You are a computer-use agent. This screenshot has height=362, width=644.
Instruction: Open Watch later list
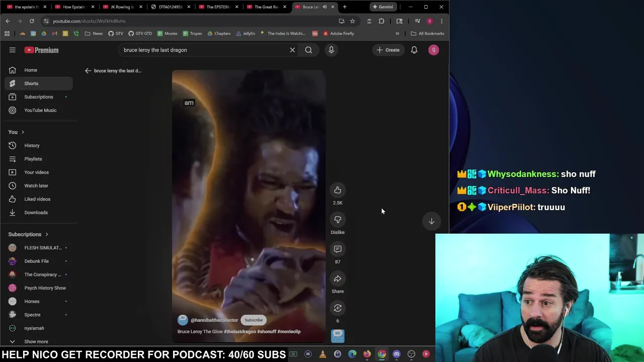pyautogui.click(x=39, y=186)
